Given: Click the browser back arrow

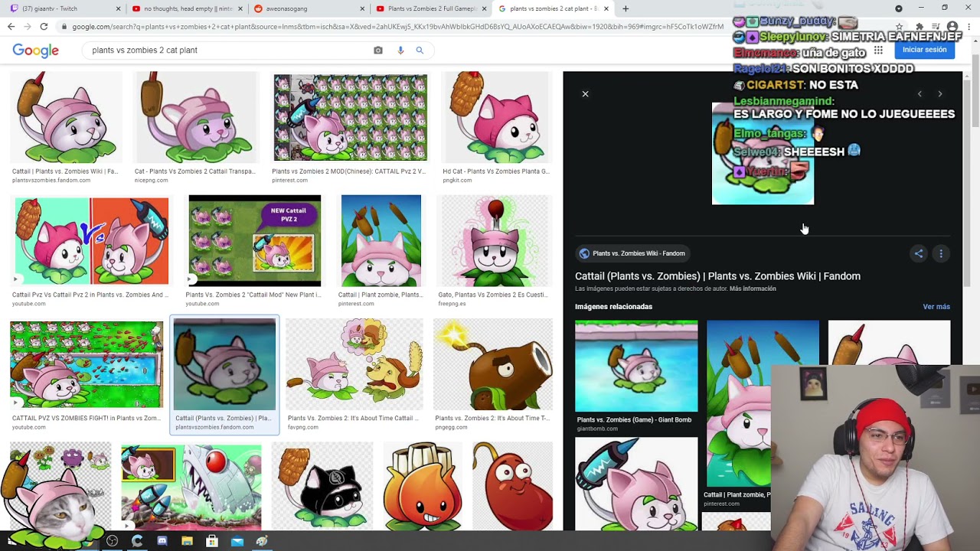Looking at the screenshot, I should click(11, 26).
